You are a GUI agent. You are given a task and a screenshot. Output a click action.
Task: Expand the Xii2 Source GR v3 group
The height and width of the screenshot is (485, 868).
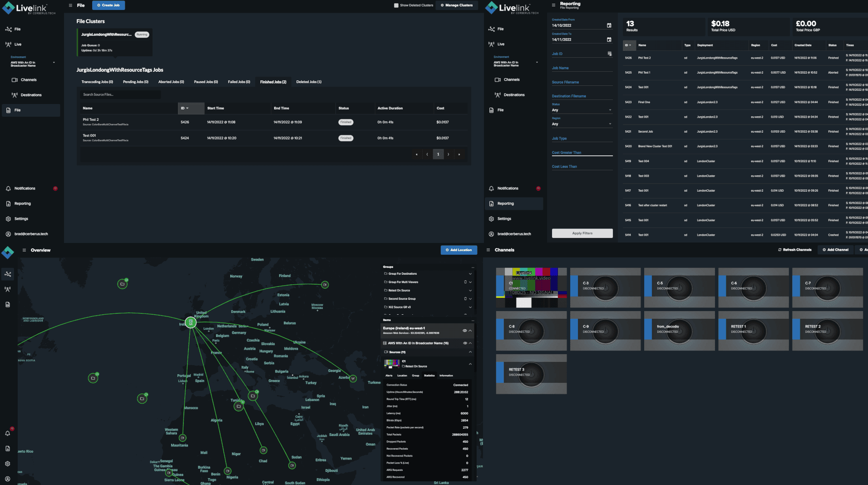(470, 307)
